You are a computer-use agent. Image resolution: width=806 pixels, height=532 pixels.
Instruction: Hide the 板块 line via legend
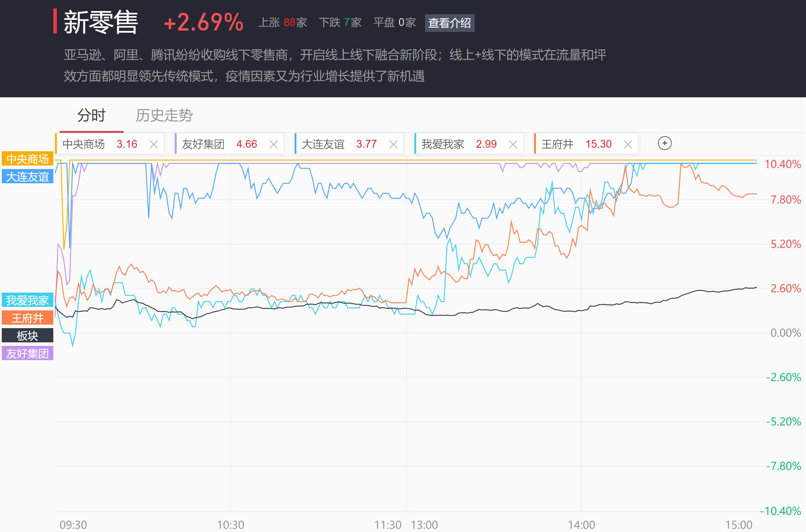pyautogui.click(x=27, y=336)
